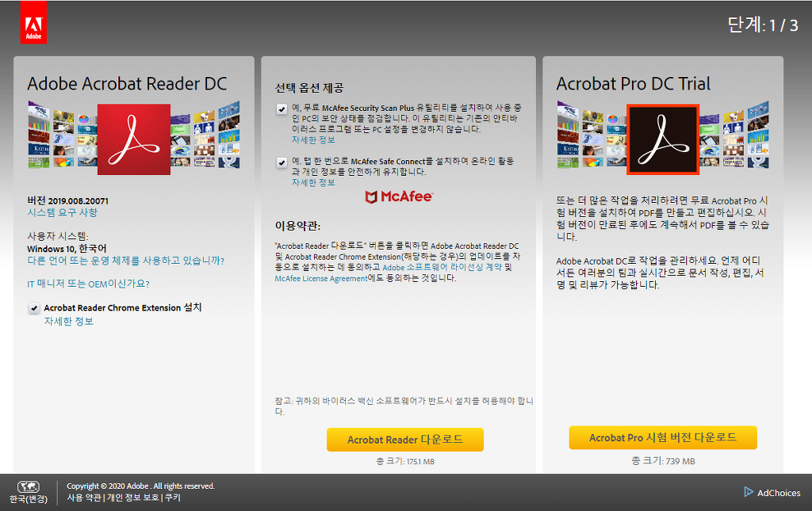Image resolution: width=812 pixels, height=511 pixels.
Task: Click thumbnails left of Reader icon
Action: pos(62,135)
